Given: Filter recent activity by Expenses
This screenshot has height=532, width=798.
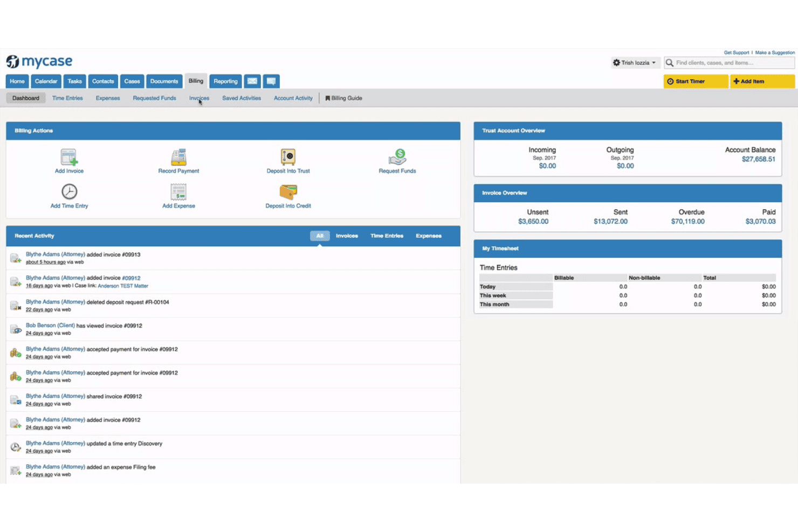Looking at the screenshot, I should [x=429, y=236].
